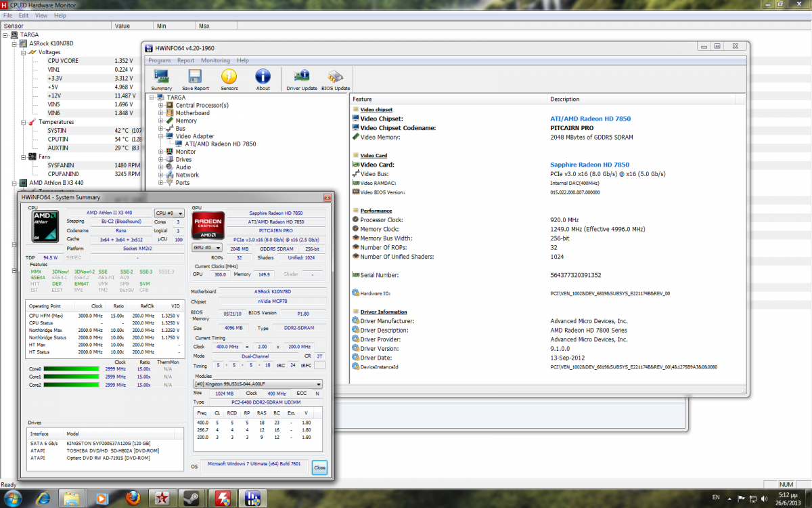Open the Help menu in HWiNFO64

242,60
